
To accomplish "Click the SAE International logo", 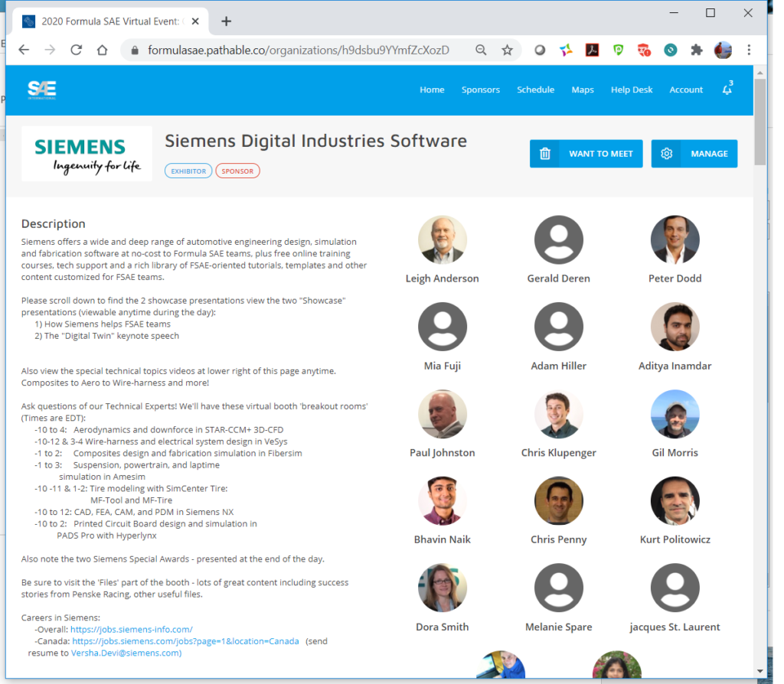I will [x=42, y=90].
